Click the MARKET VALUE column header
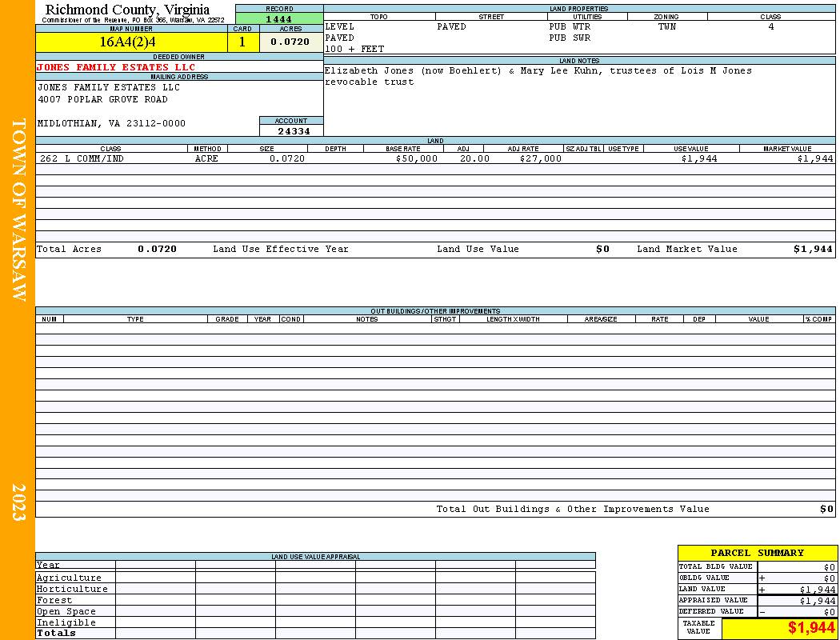The height and width of the screenshot is (640, 840). [787, 149]
